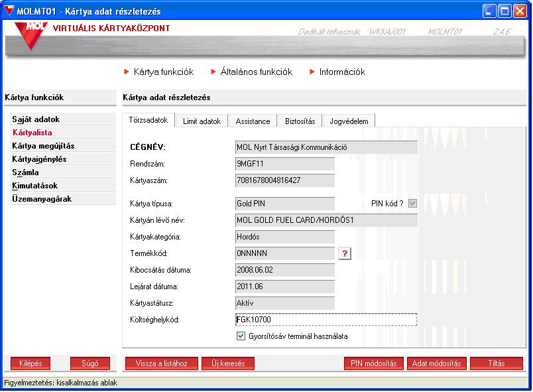The width and height of the screenshot is (533, 392).
Task: Click the Termékkód field 0NNNNN
Action: (x=285, y=253)
